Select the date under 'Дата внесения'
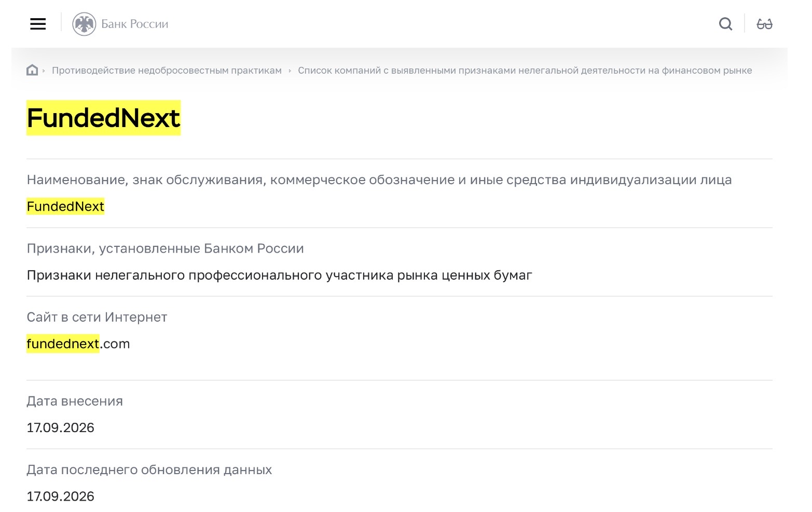Viewport: 812px width, 512px height. 60,428
